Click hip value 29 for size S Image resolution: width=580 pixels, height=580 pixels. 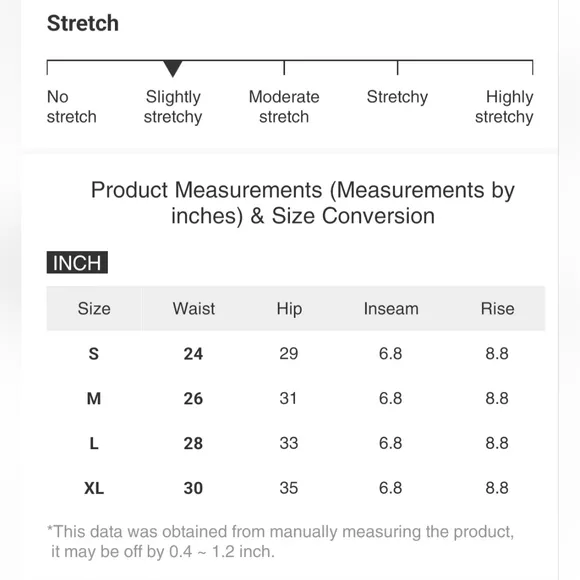[x=289, y=354]
